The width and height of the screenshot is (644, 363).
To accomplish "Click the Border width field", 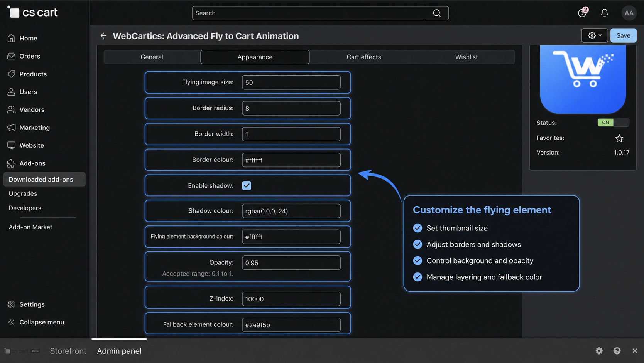I will (x=291, y=134).
